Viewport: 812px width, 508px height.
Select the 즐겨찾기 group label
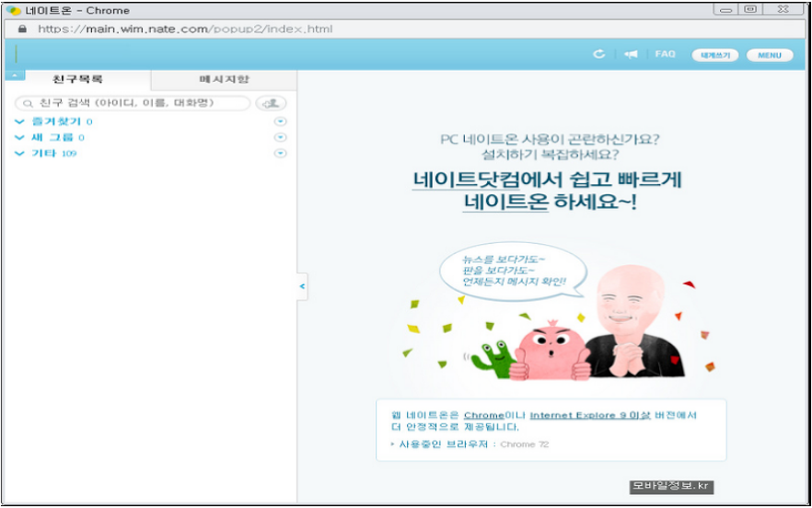(56, 121)
